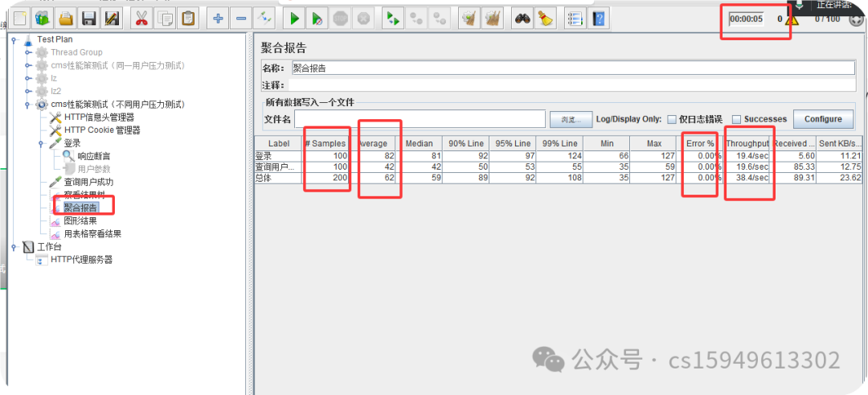Click the 00:00:05 elapsed time display
868x395 pixels.
click(x=746, y=19)
